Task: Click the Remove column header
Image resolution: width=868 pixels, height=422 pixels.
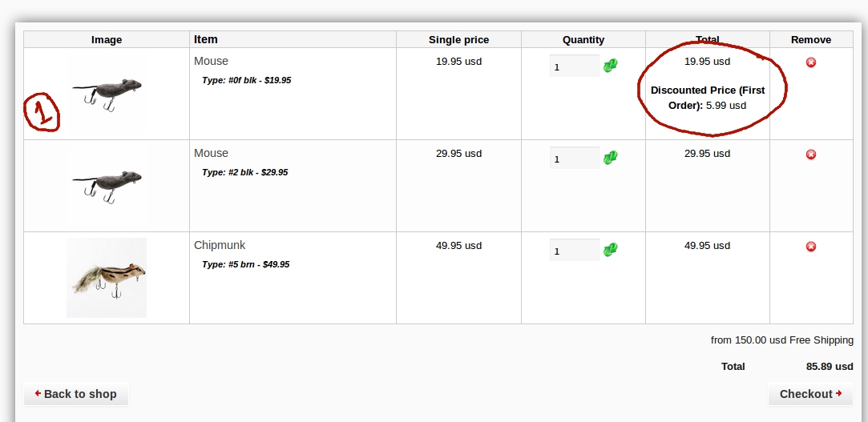Action: point(811,40)
